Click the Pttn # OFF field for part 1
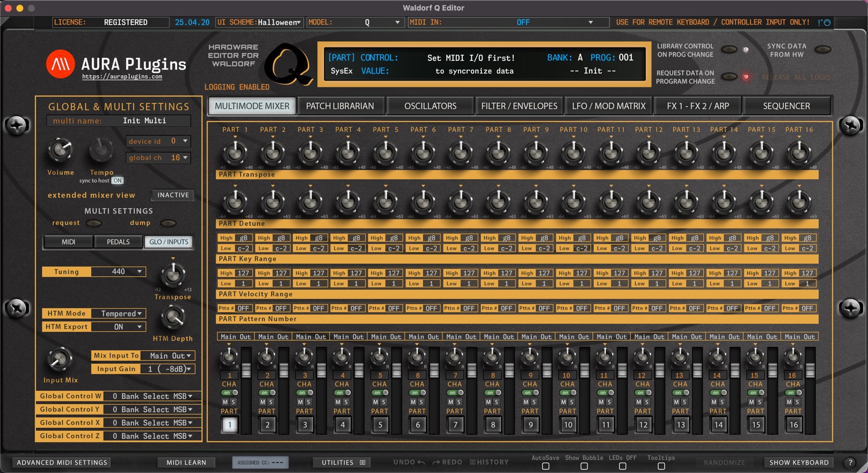This screenshot has height=473, width=868. 235,308
